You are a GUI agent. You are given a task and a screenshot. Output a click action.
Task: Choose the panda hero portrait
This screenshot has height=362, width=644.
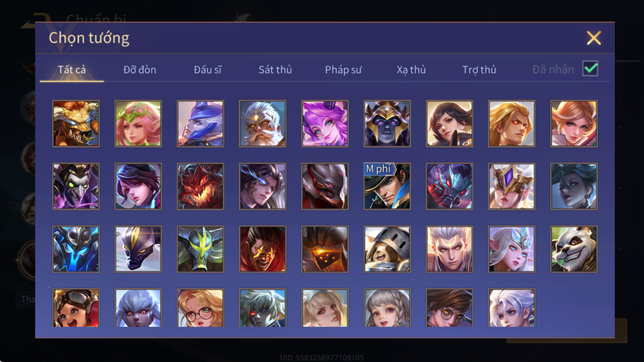(x=574, y=249)
